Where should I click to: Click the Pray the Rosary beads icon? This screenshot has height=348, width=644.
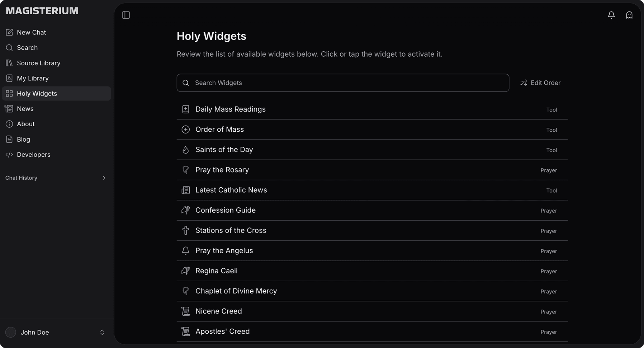click(186, 170)
